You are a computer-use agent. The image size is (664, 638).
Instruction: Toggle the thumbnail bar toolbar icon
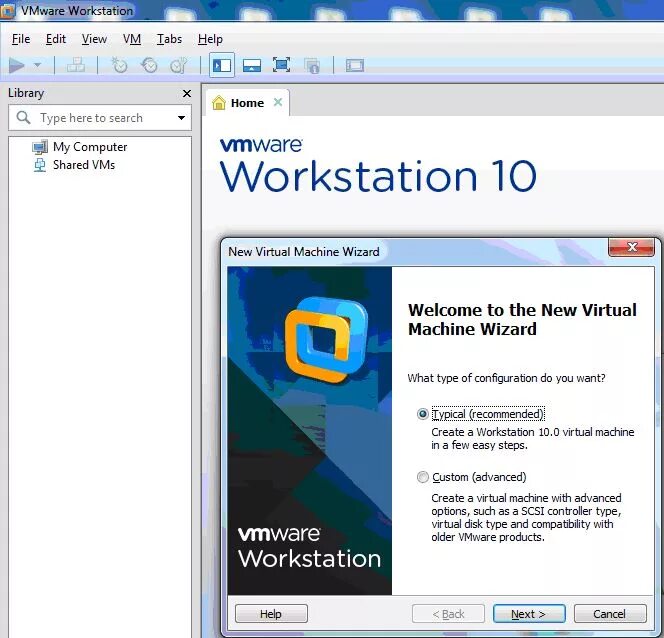tap(252, 66)
